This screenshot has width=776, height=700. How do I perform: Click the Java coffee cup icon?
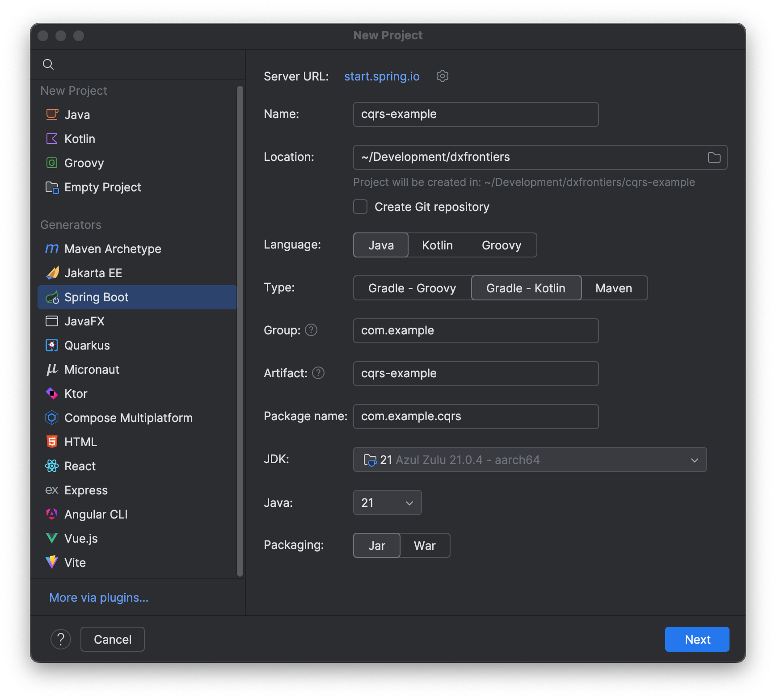(x=52, y=114)
